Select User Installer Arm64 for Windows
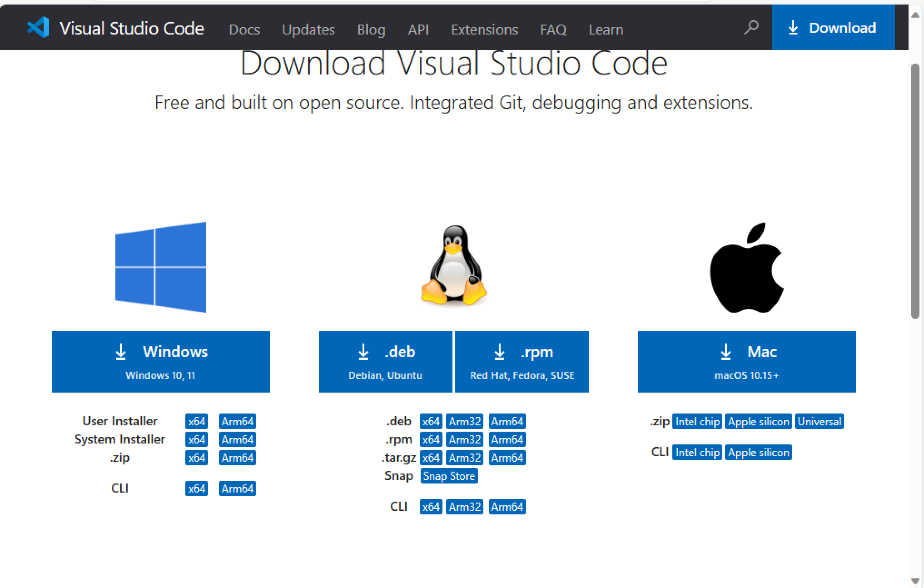 pos(238,421)
